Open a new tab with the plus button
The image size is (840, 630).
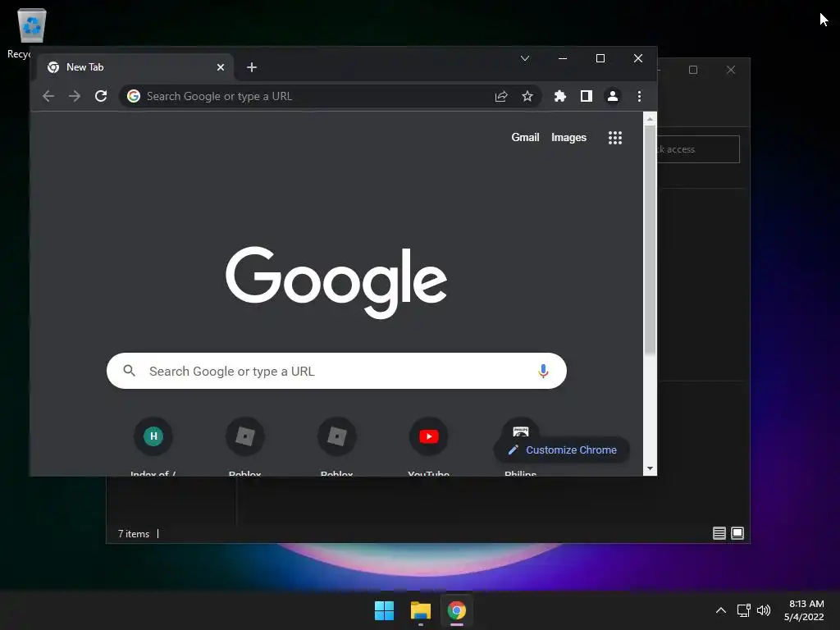pyautogui.click(x=252, y=67)
